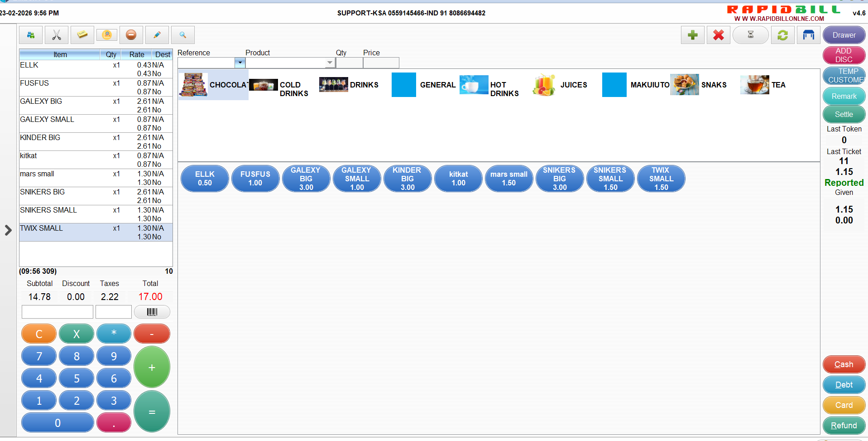The height and width of the screenshot is (441, 868).
Task: Expand the Product combo box
Action: (330, 63)
